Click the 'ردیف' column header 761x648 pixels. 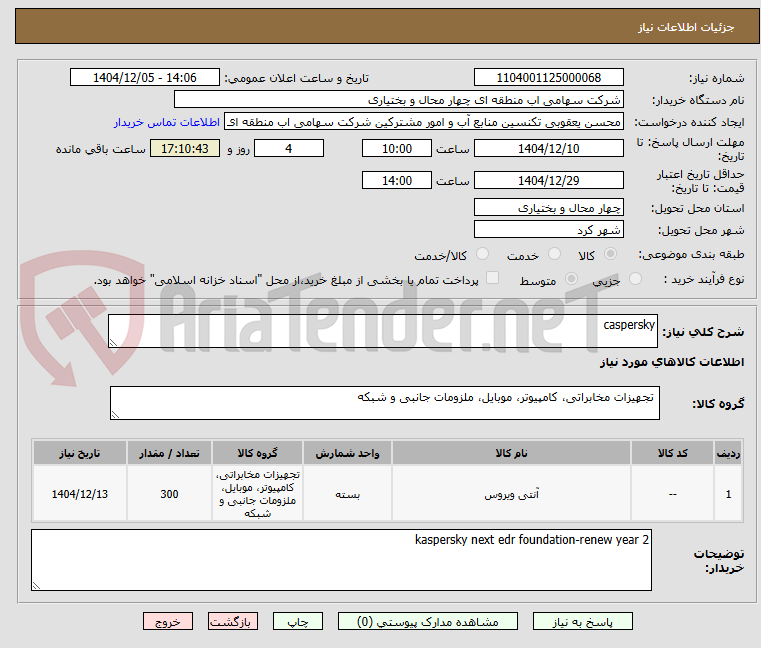click(728, 453)
